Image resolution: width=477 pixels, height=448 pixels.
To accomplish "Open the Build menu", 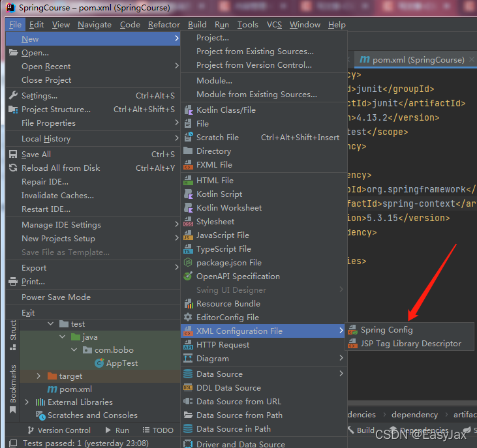I will (x=197, y=25).
